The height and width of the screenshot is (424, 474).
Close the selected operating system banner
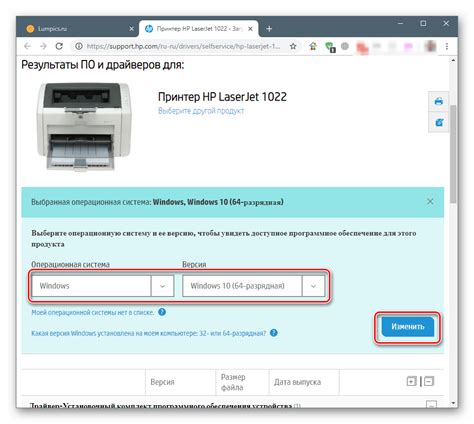(430, 201)
